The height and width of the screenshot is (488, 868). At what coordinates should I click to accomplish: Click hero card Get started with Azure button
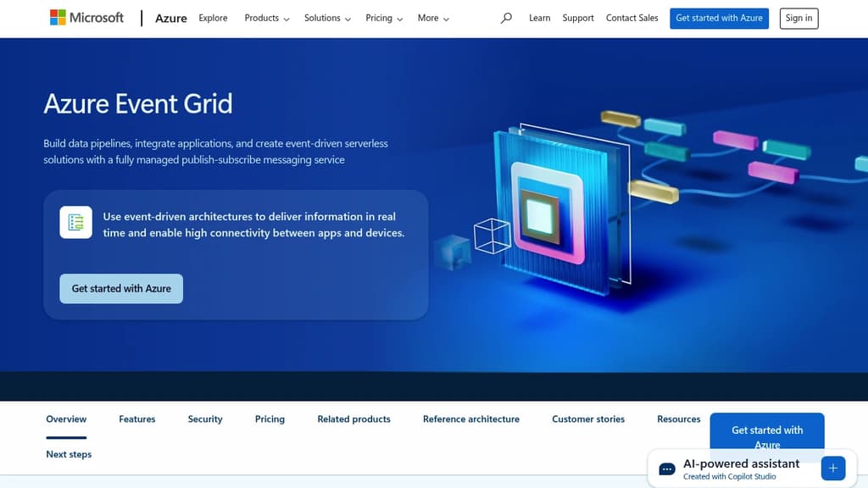coord(121,288)
